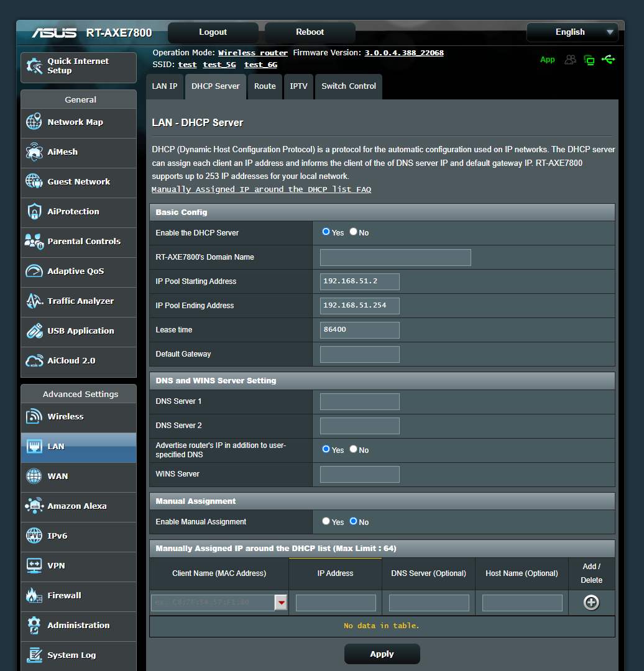Click the Administration gear icon
This screenshot has width=644, height=671.
[34, 625]
